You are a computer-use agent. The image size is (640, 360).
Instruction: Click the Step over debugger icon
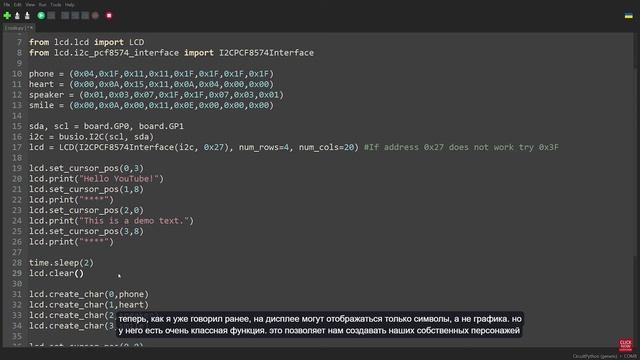[65, 16]
